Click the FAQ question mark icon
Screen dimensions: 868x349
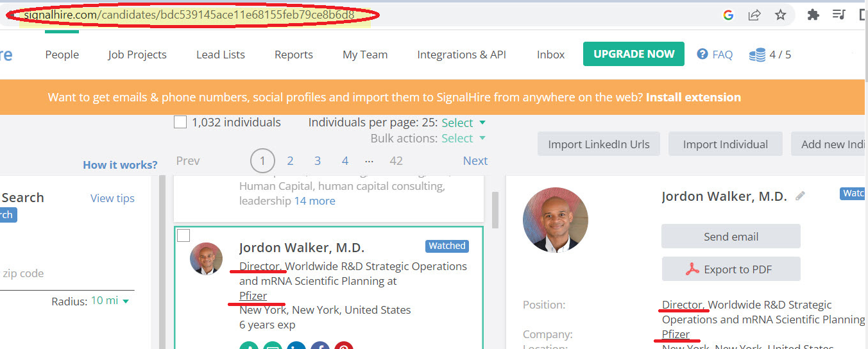[x=702, y=55]
